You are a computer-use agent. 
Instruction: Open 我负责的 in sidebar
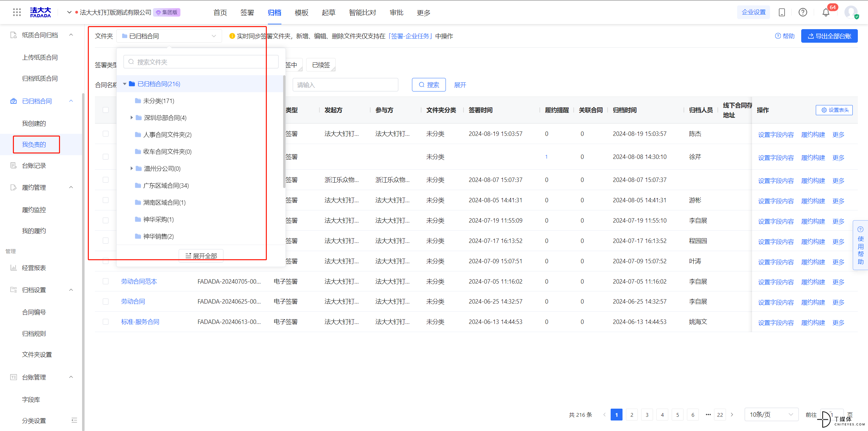34,145
